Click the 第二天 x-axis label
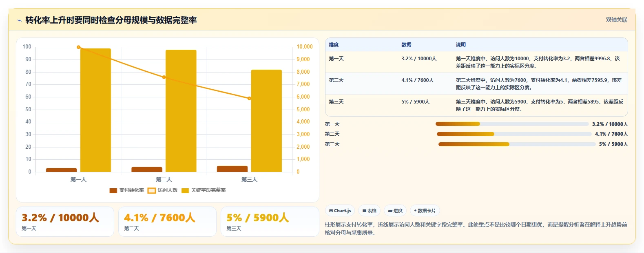 [x=164, y=179]
